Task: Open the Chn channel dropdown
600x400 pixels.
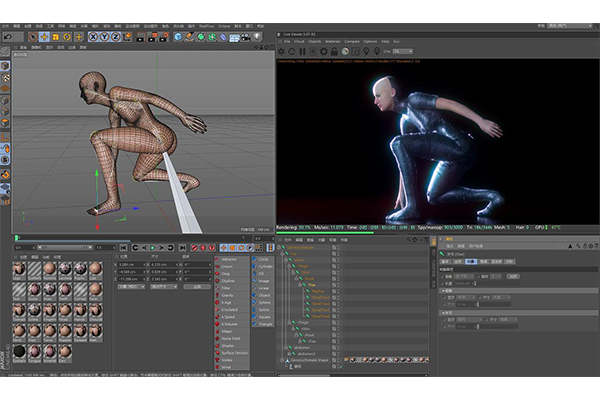Action: coord(403,50)
